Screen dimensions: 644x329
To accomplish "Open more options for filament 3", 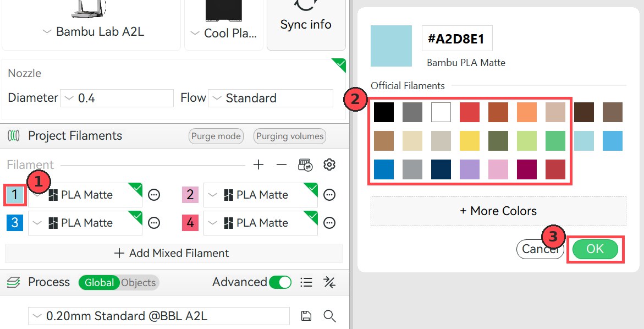I will [x=154, y=223].
